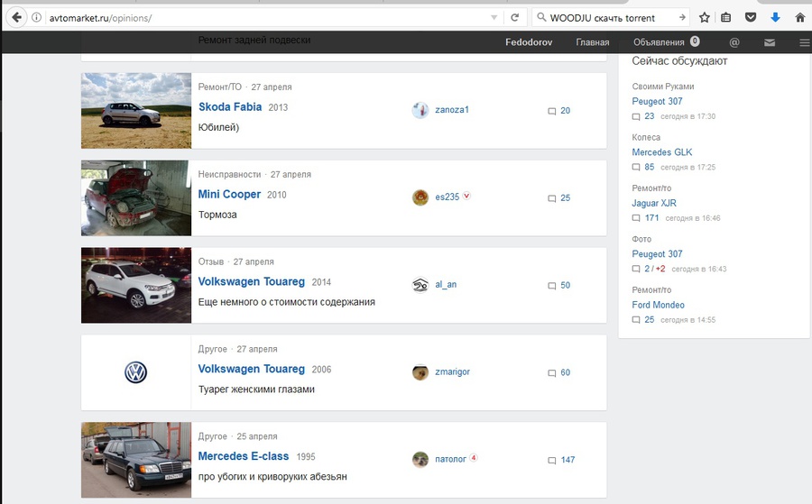Open Ford Mondeo discussion in sidebar
The width and height of the screenshot is (812, 504).
pos(659,305)
